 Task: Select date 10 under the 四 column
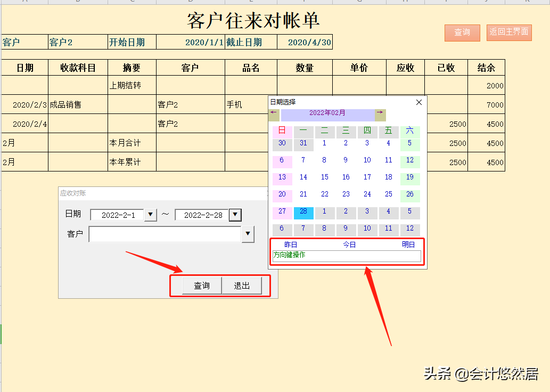pyautogui.click(x=367, y=160)
